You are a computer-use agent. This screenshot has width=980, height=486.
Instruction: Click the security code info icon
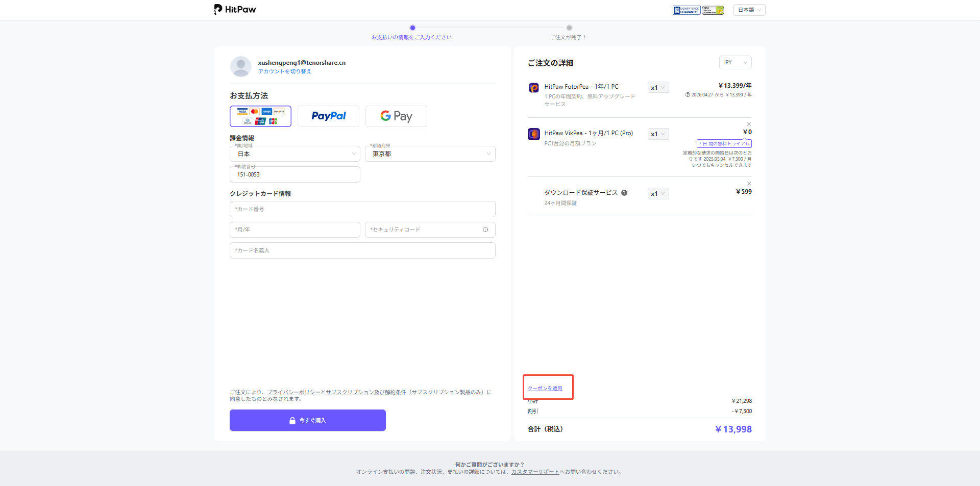tap(485, 229)
